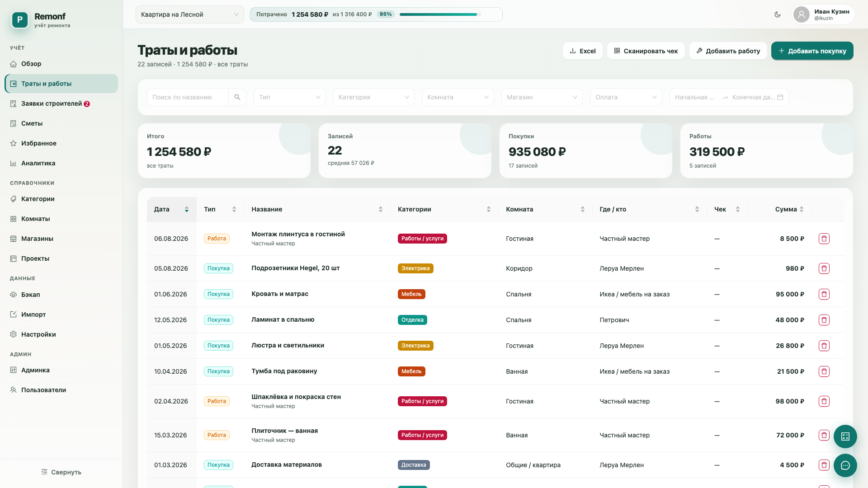Open the floating chat button
The image size is (868, 488).
845,465
